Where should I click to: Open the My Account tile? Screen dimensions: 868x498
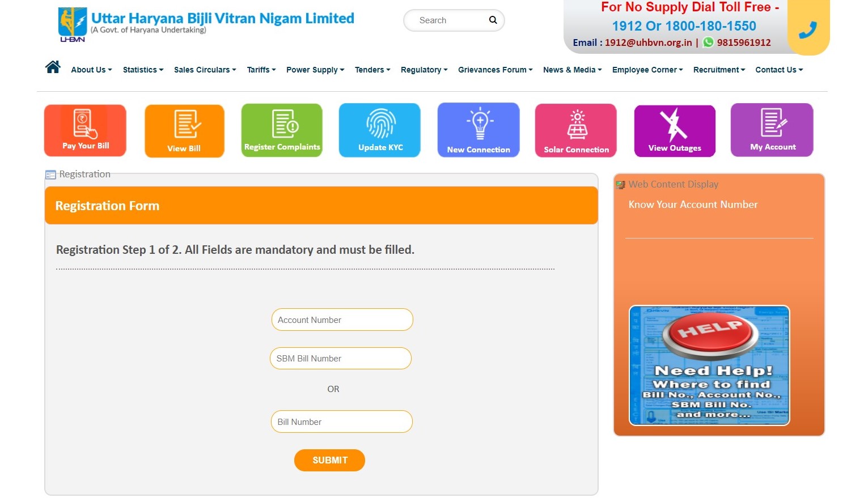tap(772, 130)
